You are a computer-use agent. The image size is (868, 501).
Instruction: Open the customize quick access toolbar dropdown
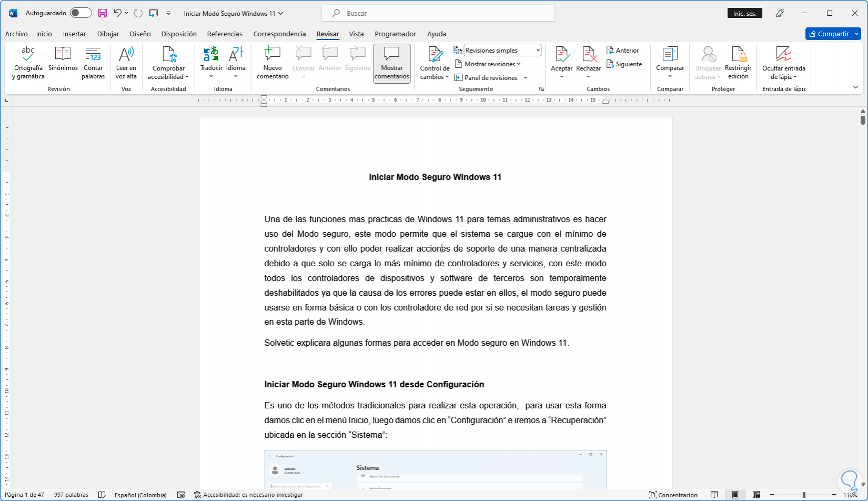pos(168,13)
